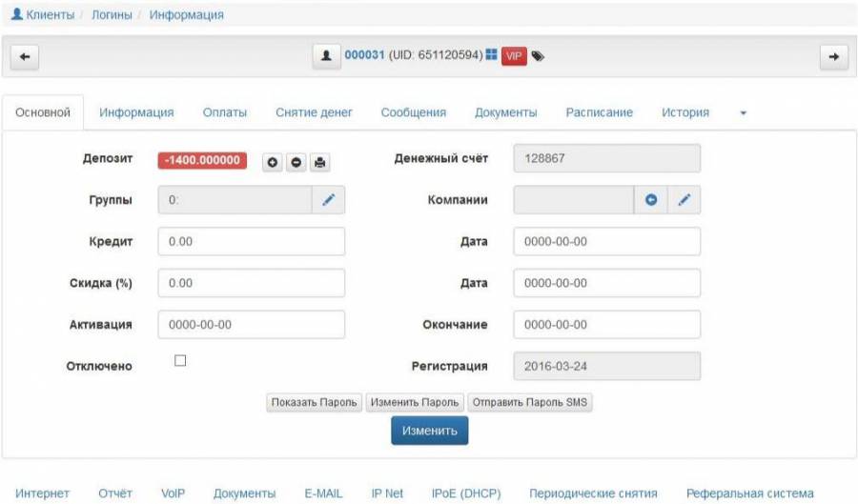Image resolution: width=858 pixels, height=504 pixels.
Task: Click the Активация date field
Action: pos(252,325)
